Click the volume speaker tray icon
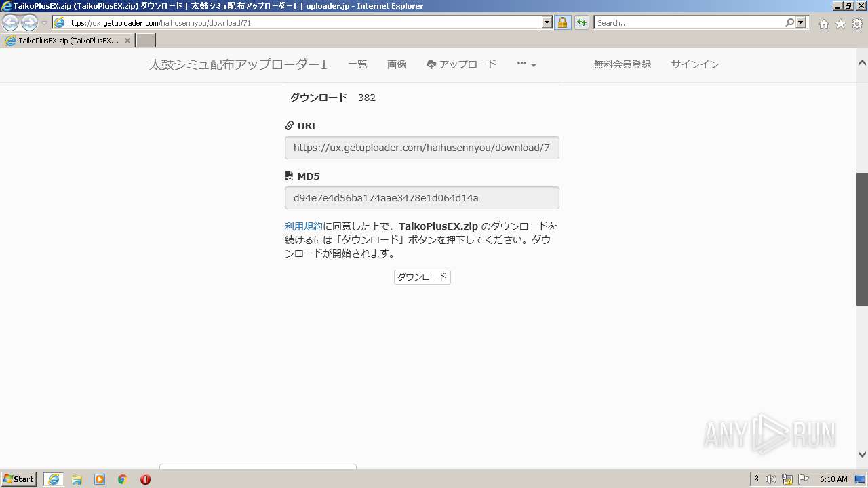This screenshot has height=488, width=868. pos(770,479)
